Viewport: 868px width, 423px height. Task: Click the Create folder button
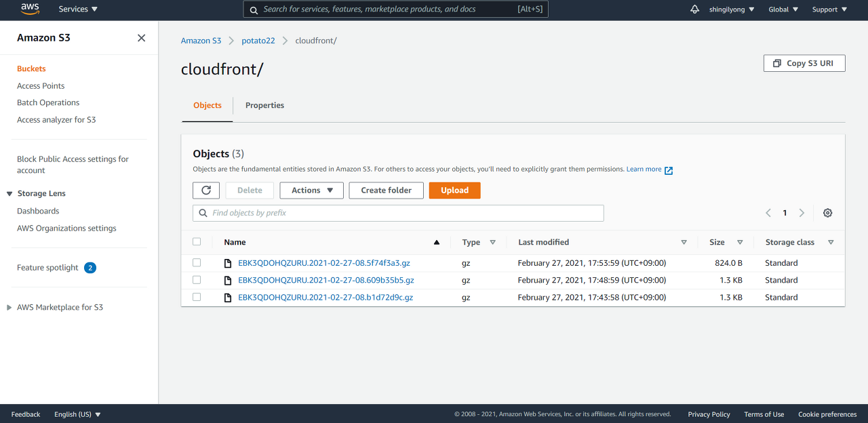click(x=386, y=190)
